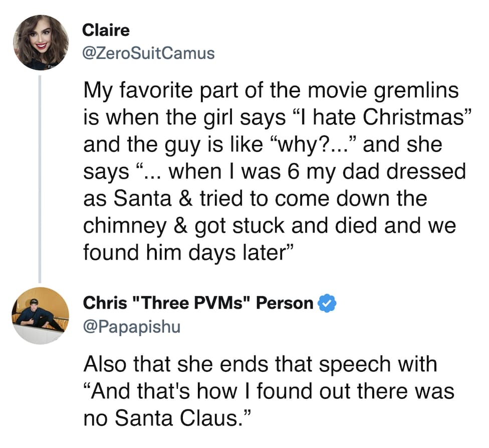This screenshot has height=448, width=489.
Task: Open Claire's profile picture
Action: pyautogui.click(x=41, y=43)
